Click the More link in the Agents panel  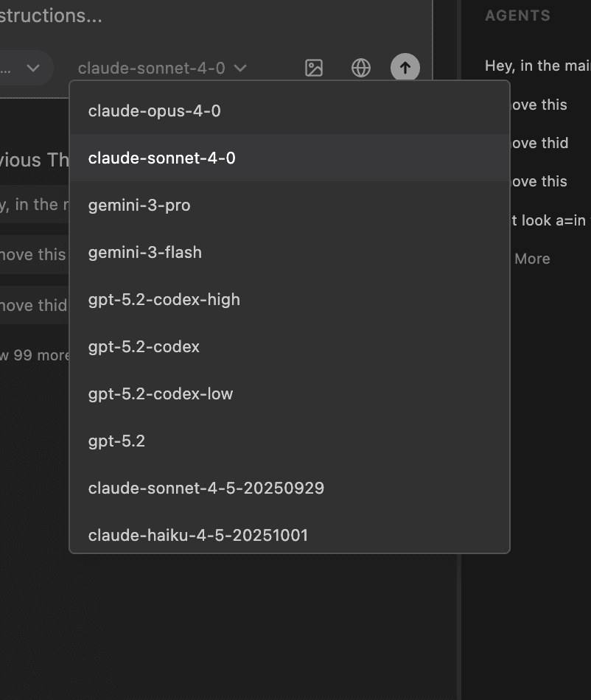[533, 259]
